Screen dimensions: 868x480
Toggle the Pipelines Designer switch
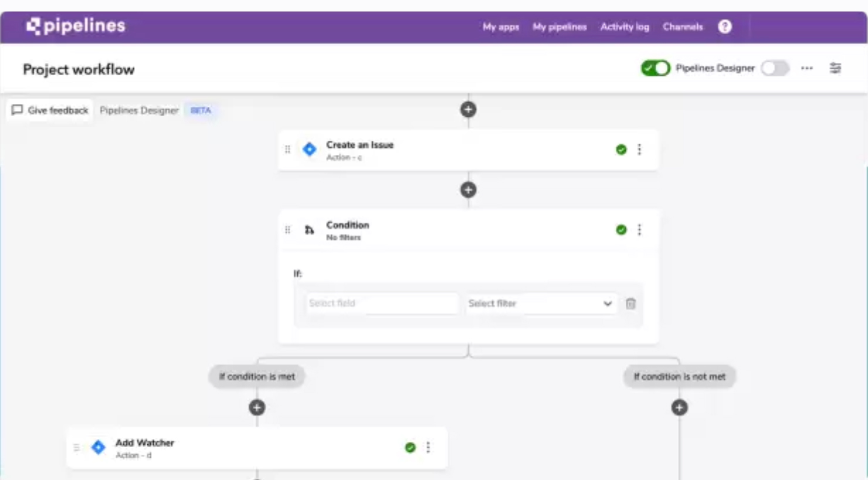(x=775, y=68)
